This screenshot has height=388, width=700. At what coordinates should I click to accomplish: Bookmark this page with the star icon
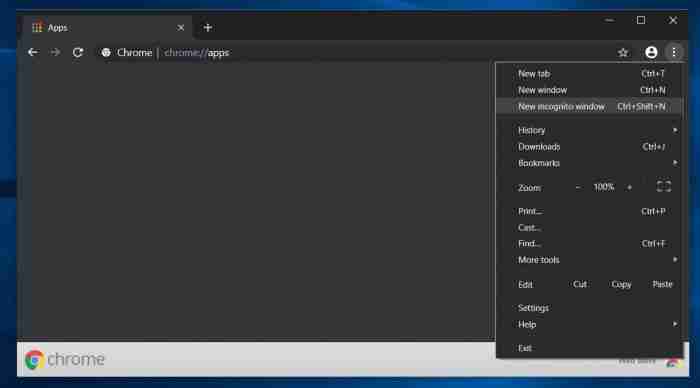tap(623, 53)
